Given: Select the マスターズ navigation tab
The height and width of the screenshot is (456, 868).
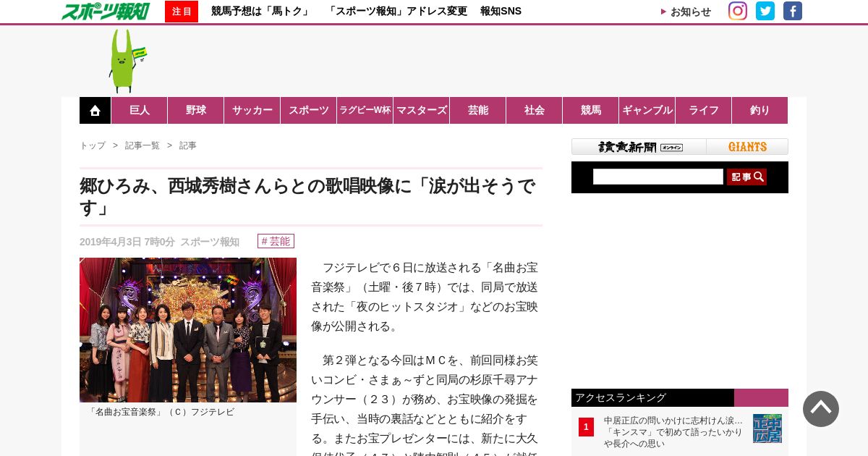Looking at the screenshot, I should pos(422,110).
